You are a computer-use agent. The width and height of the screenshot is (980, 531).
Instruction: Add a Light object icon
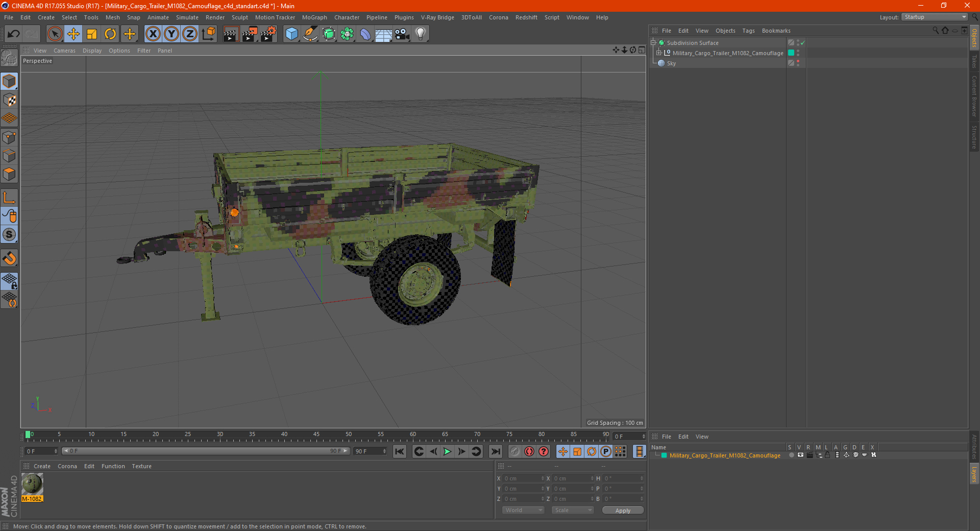point(421,34)
